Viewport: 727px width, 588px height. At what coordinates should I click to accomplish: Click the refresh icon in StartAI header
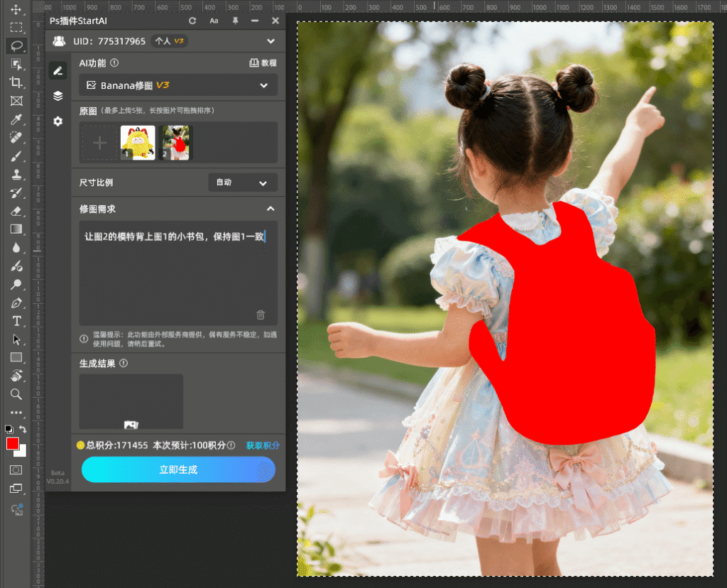(192, 21)
